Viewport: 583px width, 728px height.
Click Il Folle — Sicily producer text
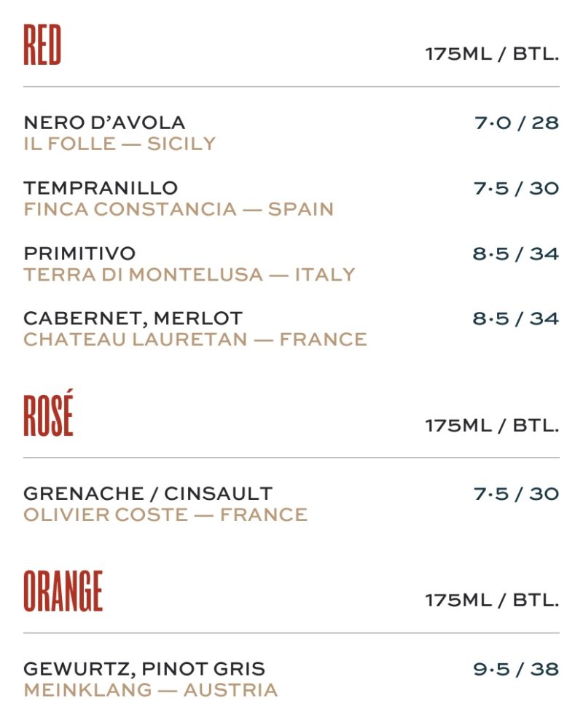(x=120, y=144)
